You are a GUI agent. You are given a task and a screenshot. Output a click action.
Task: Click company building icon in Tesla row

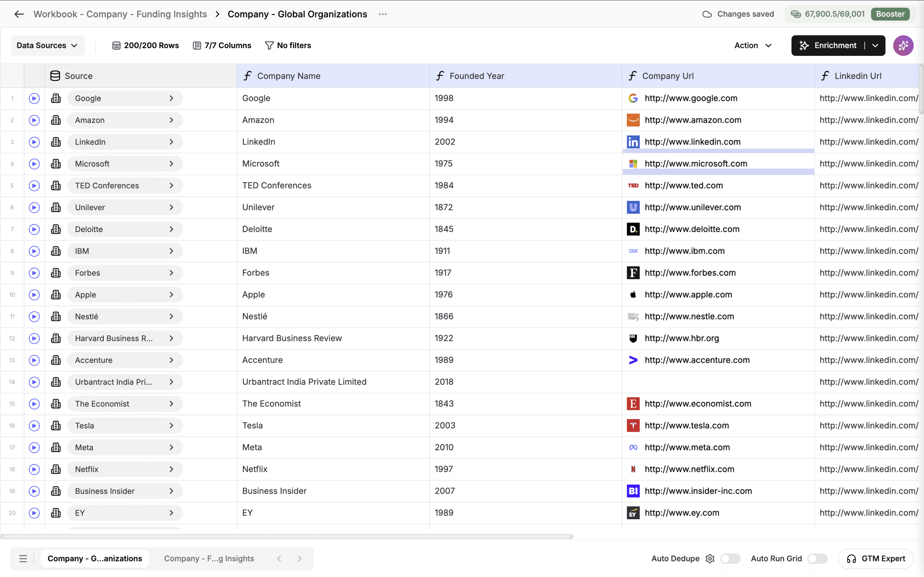pos(56,426)
